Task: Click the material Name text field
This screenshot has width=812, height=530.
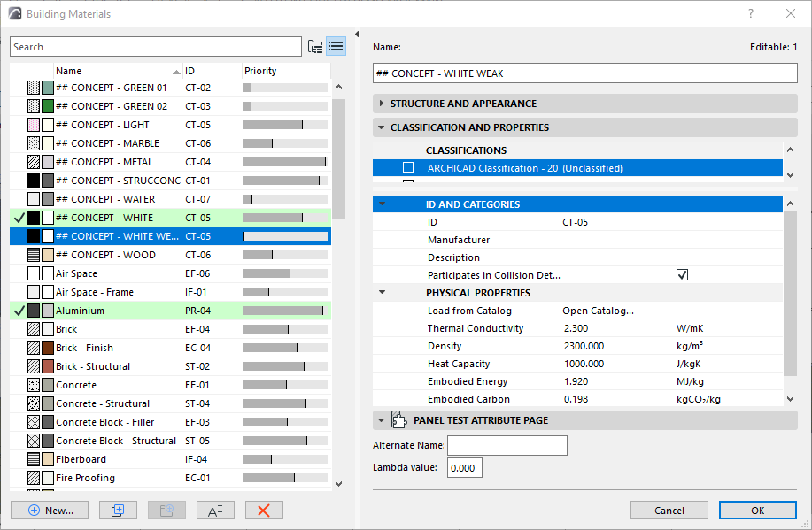Action: pyautogui.click(x=584, y=73)
